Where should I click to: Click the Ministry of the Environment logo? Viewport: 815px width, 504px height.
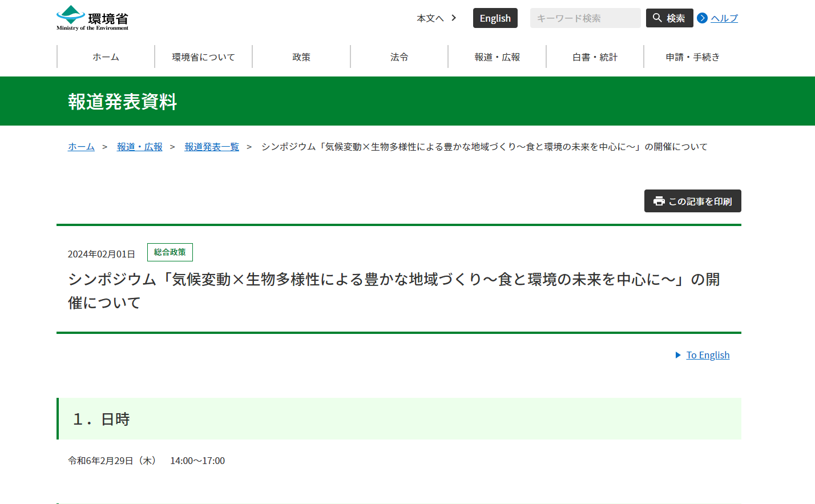click(x=92, y=18)
